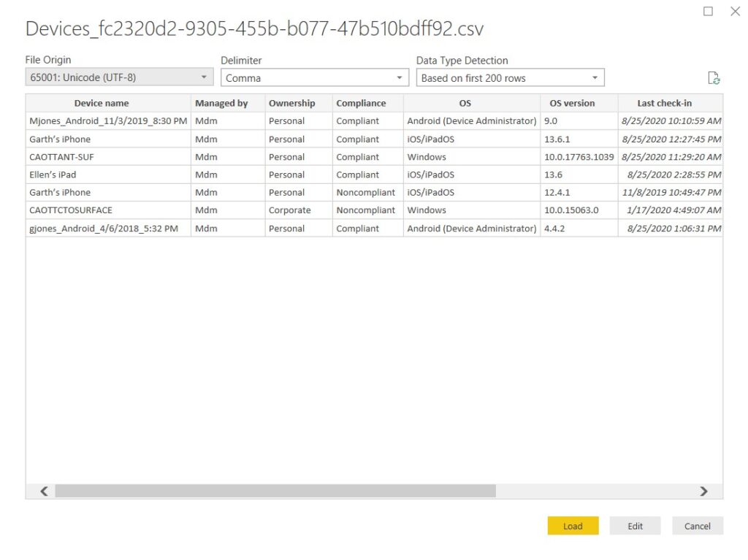Close the dialog with the X icon

[x=735, y=12]
